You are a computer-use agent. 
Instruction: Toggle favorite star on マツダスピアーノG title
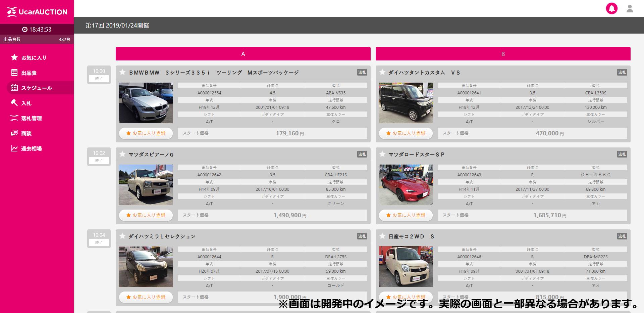tap(122, 154)
